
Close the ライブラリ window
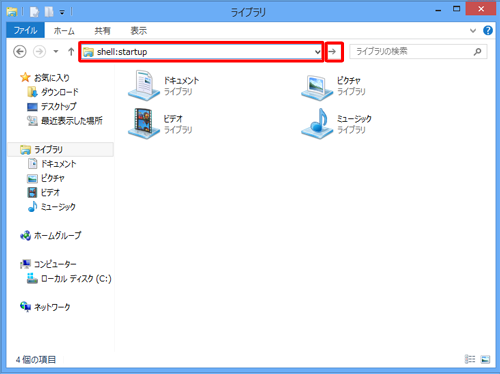(x=481, y=9)
